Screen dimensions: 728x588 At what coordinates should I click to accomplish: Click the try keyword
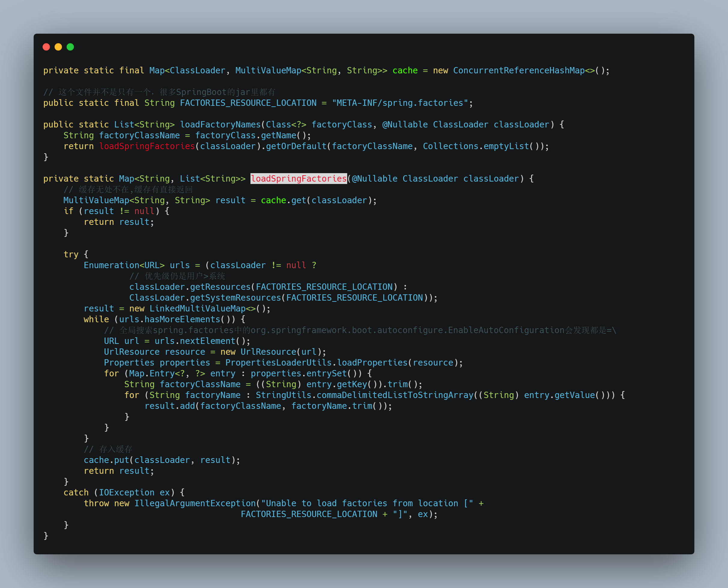point(71,254)
